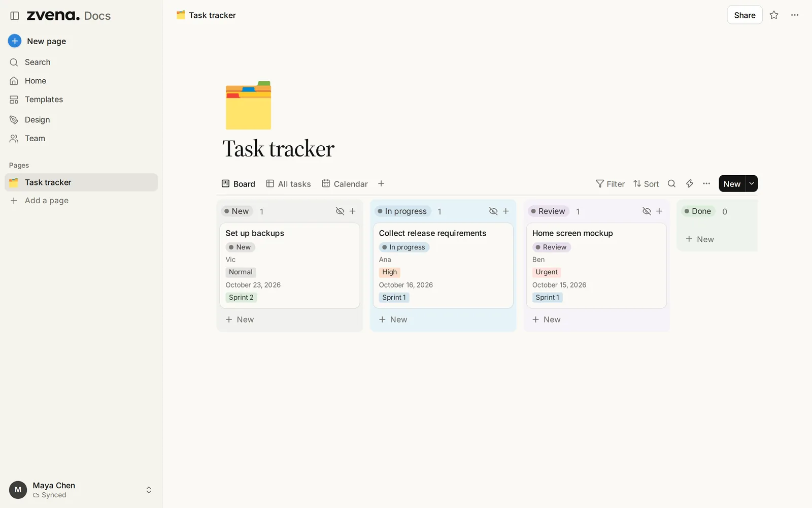Add card via plus in In progress header

(505, 211)
